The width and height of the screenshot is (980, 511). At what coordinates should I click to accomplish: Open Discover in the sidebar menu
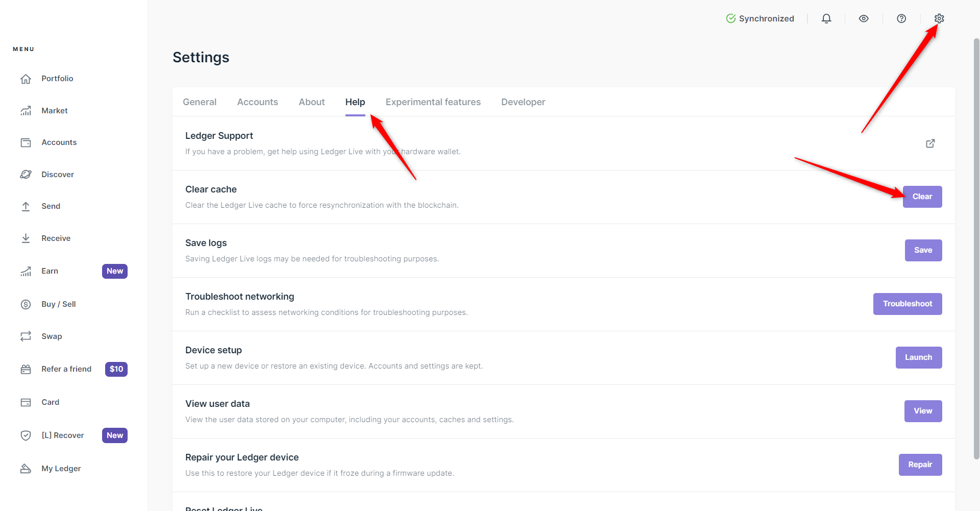[x=57, y=175]
